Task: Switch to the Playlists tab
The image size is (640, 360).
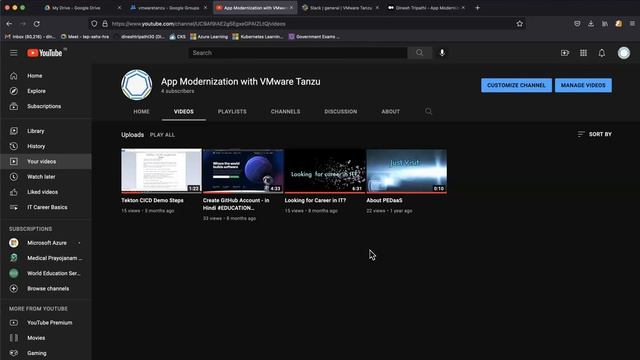Action: (232, 111)
